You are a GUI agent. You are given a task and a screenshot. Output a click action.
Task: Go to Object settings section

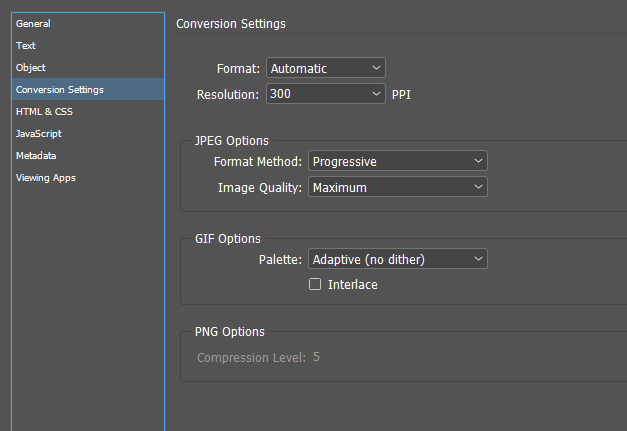click(31, 67)
